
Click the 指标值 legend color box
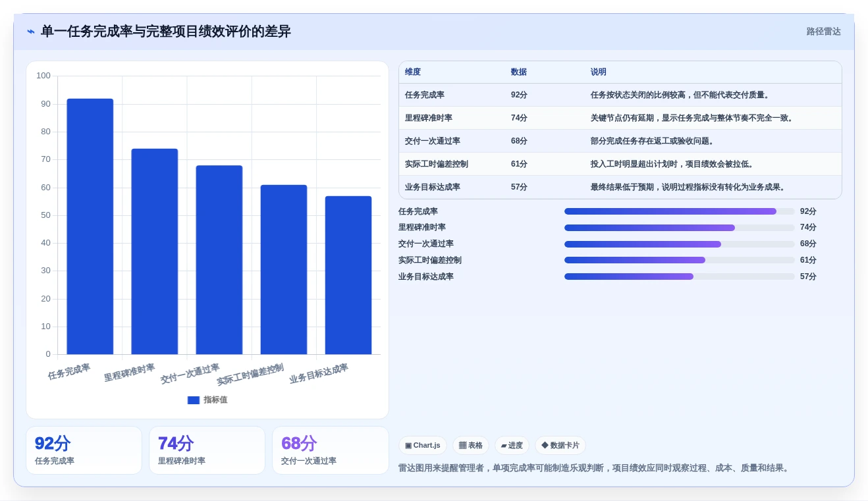[x=194, y=400]
